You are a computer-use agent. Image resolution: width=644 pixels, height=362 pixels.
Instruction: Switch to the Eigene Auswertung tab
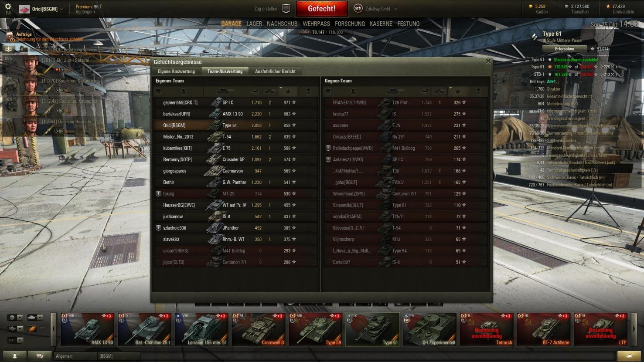click(x=176, y=71)
